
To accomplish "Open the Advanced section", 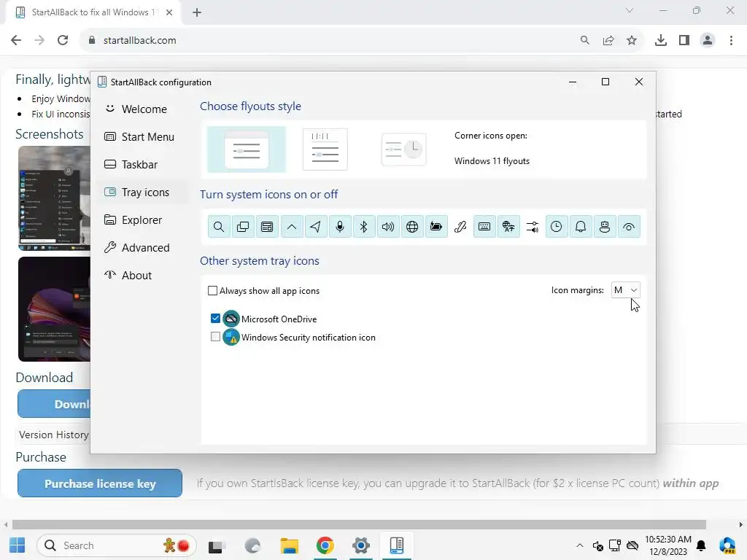I will click(144, 248).
